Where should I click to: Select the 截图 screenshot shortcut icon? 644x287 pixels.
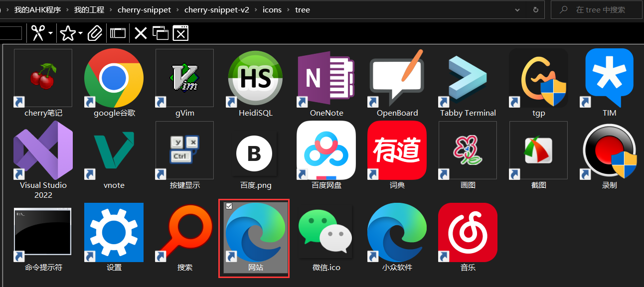click(539, 150)
